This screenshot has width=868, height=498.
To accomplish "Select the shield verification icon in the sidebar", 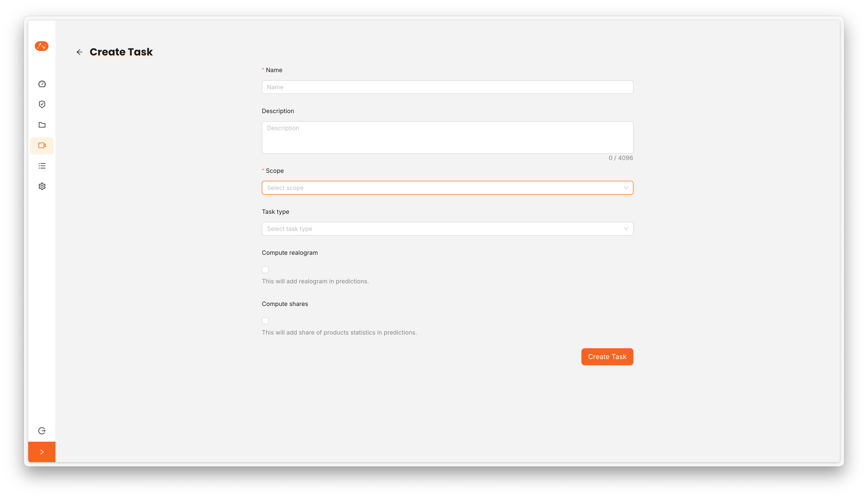I will click(42, 104).
